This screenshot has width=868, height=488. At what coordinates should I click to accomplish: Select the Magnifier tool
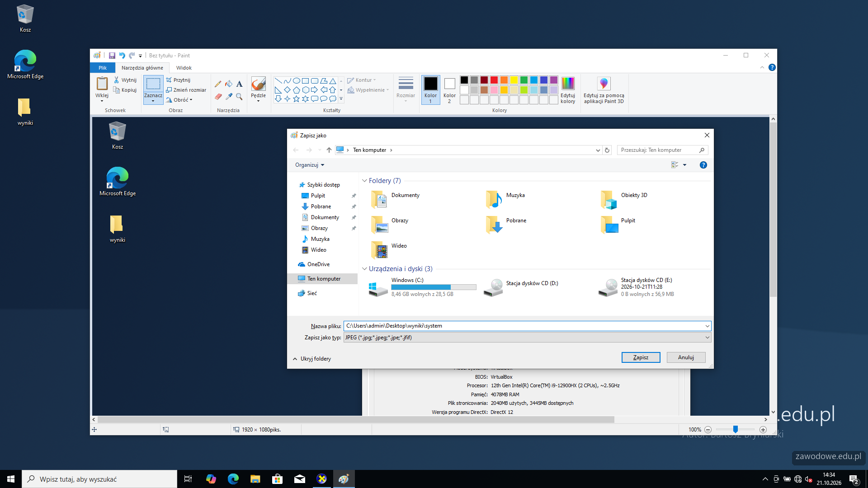click(240, 97)
